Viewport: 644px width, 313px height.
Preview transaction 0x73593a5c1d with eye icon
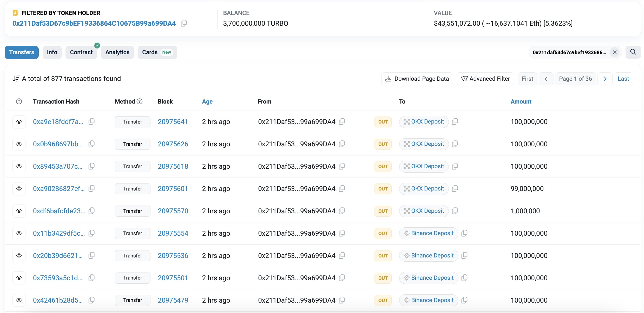[x=19, y=278]
